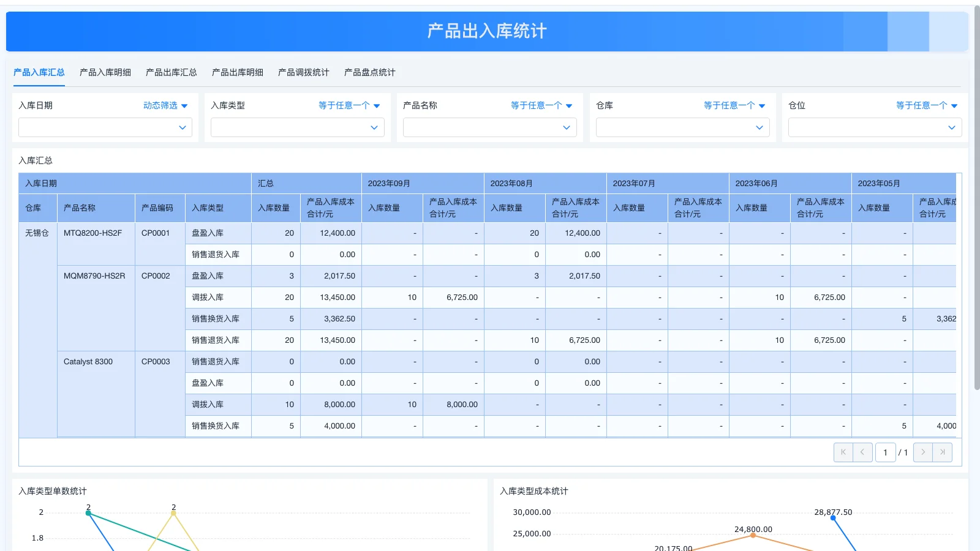Select product Catalyst 8300 cell

tap(96, 394)
